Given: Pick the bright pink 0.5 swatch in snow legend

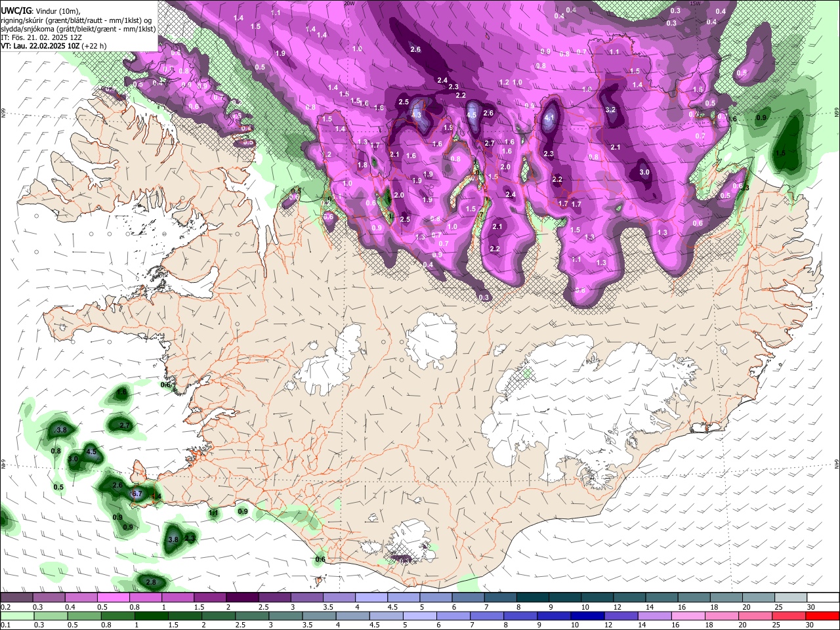Looking at the screenshot, I should (x=113, y=598).
